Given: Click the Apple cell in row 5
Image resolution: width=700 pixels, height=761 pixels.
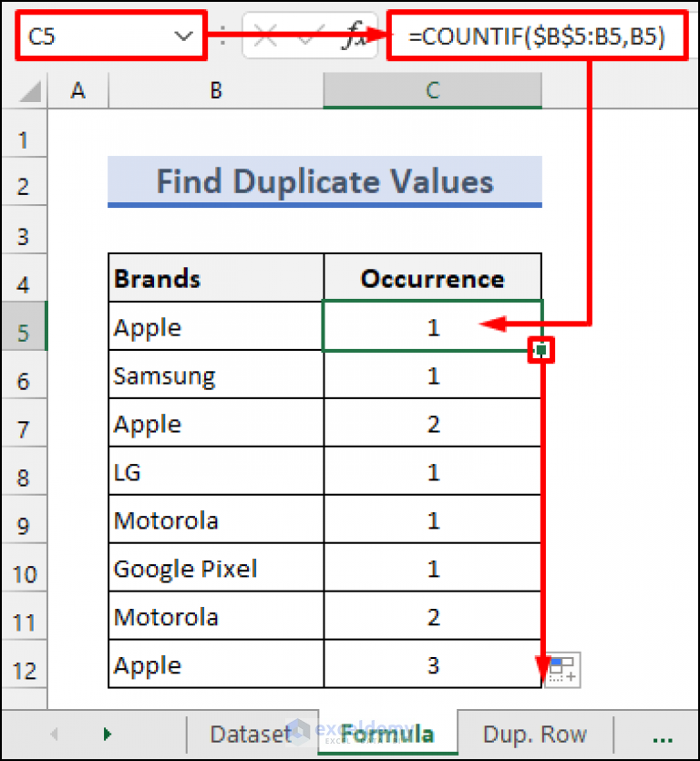Looking at the screenshot, I should (x=216, y=326).
